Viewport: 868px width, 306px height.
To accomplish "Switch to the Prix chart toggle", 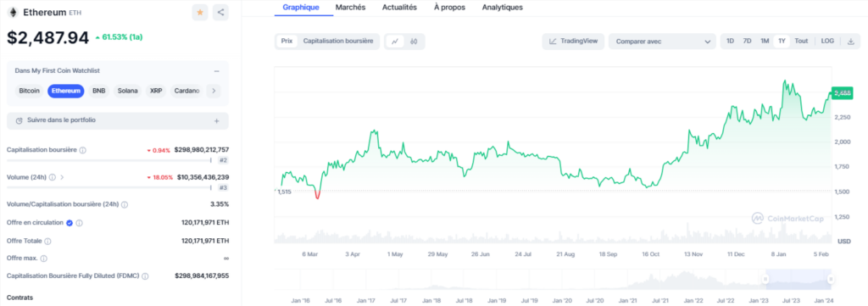I will coord(287,41).
